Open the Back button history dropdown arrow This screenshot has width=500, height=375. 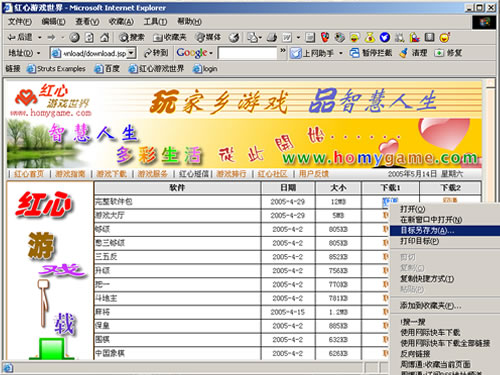[x=40, y=37]
